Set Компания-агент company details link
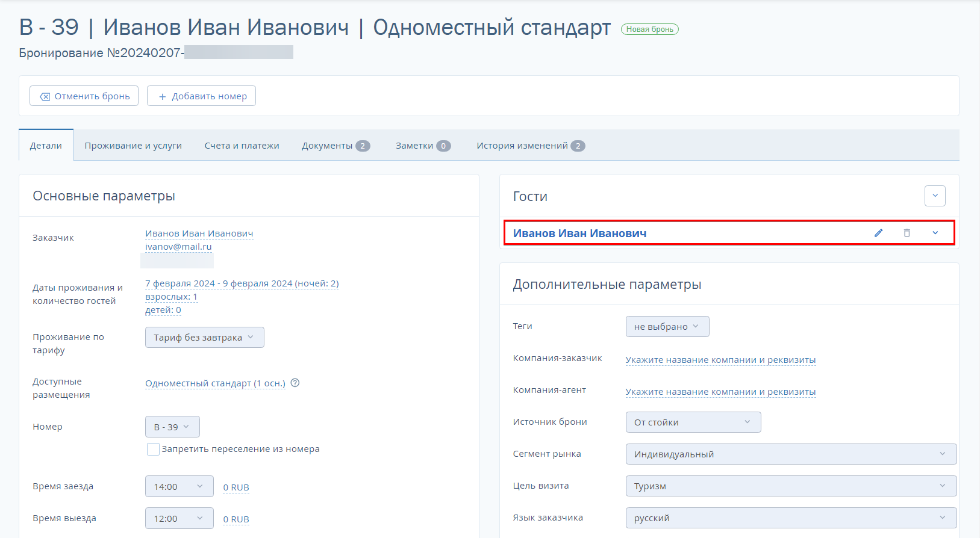This screenshot has height=538, width=980. 720,392
